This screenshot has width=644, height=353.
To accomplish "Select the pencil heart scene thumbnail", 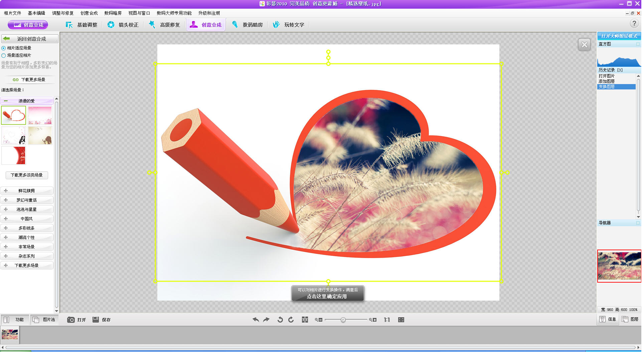I will (13, 116).
